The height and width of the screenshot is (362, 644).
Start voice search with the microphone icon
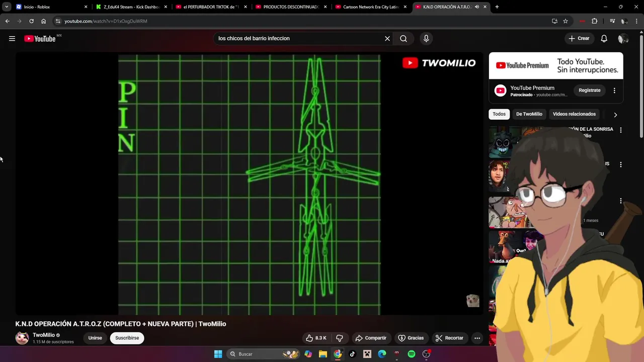[x=426, y=39]
